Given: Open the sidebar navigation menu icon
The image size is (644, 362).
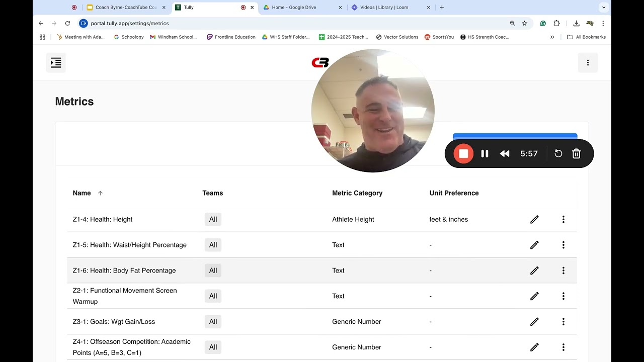Looking at the screenshot, I should (x=56, y=63).
